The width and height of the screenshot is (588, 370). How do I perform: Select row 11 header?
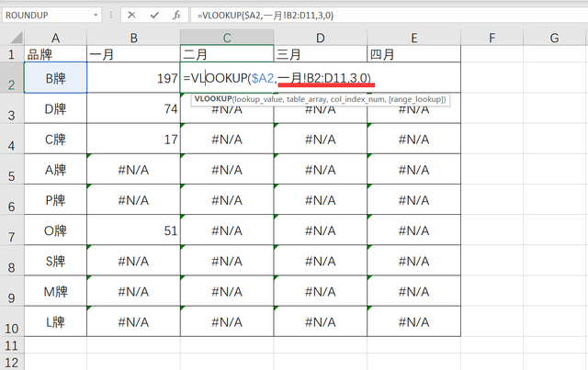click(12, 345)
